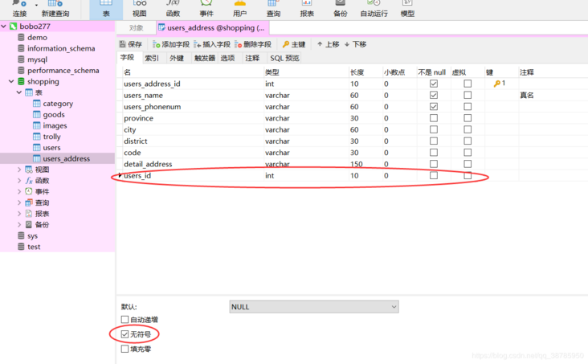Toggle the 自动递增 auto increment checkbox
Screen dimensions: 588x364
coord(125,319)
